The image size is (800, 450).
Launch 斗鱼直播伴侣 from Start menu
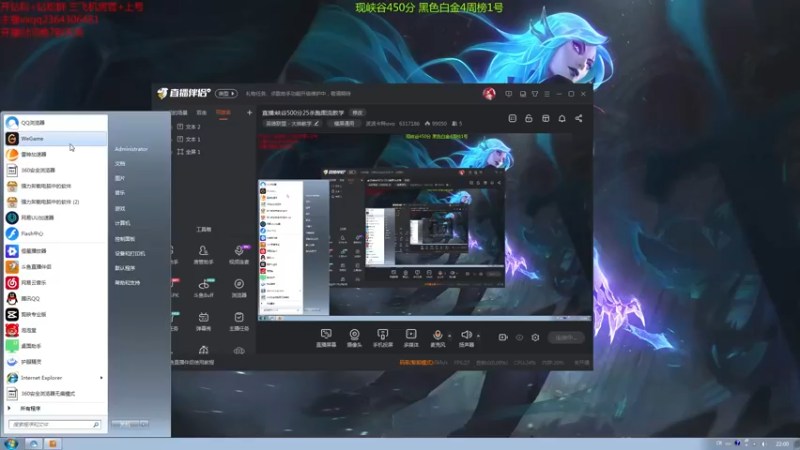pos(56,266)
